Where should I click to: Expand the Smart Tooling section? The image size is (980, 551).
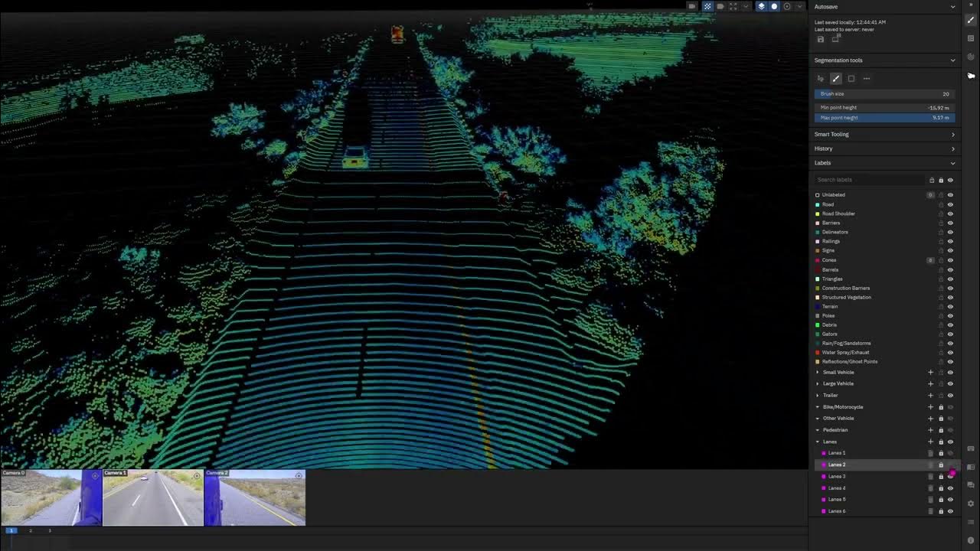952,135
